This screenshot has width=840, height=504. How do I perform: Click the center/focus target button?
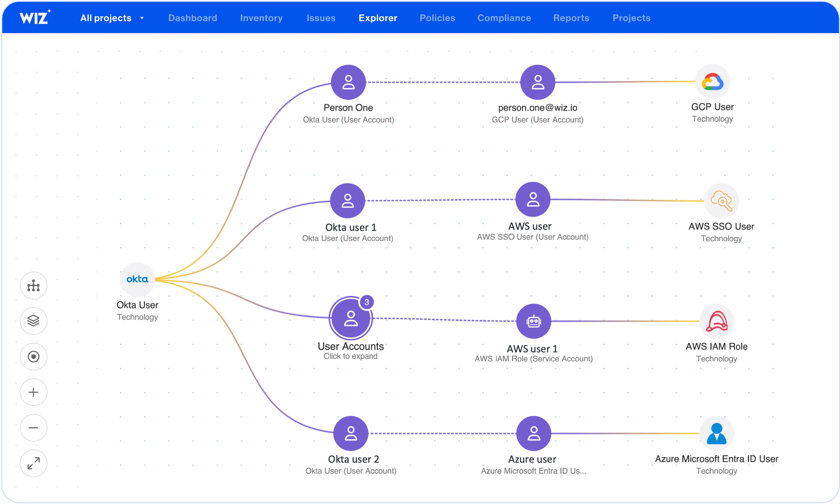(33, 357)
